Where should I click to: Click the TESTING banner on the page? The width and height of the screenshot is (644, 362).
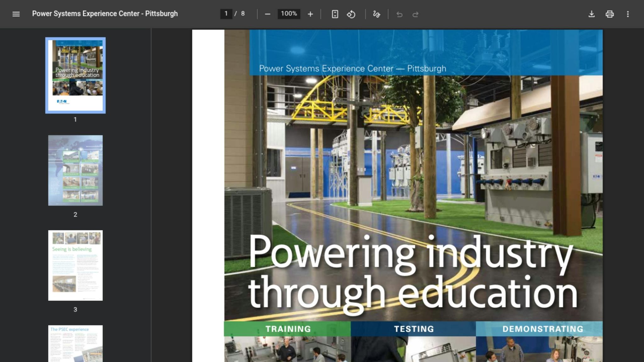414,329
